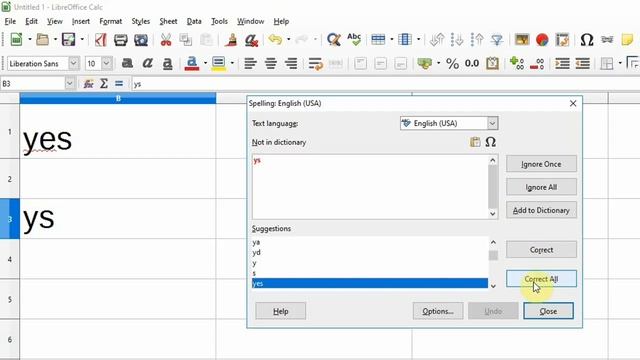Apply the yellow background color

point(219,63)
